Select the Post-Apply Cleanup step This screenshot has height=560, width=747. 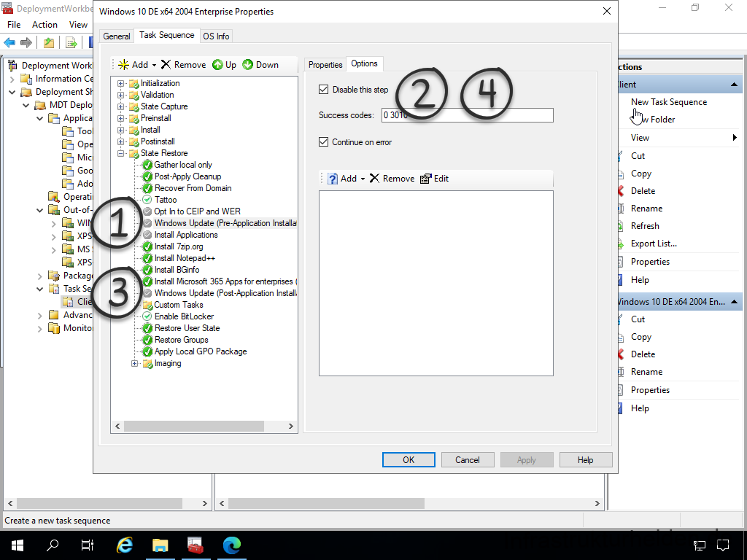pos(187,176)
